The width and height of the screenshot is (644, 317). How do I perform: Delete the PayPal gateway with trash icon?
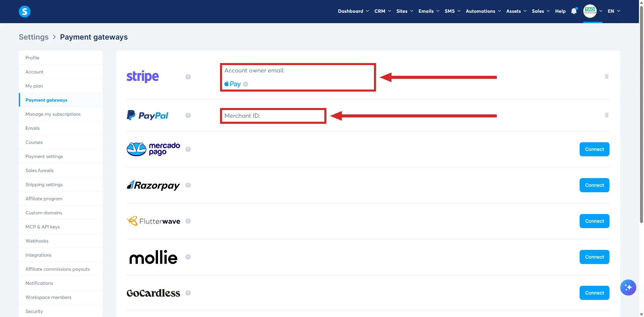(606, 115)
